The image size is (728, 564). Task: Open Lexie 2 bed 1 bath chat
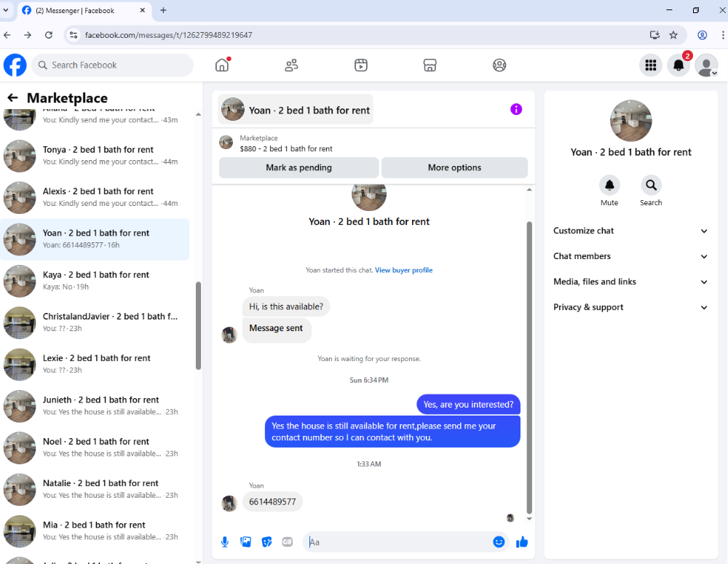coord(95,365)
